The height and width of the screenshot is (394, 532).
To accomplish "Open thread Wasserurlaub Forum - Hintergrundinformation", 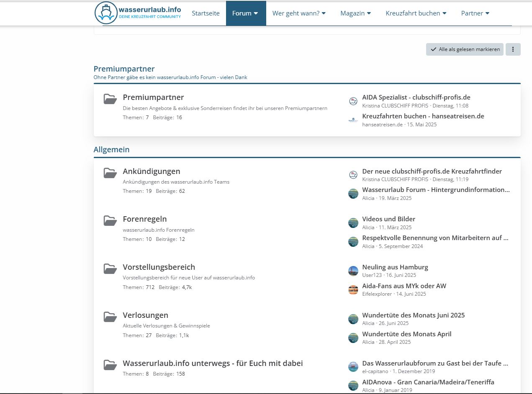I will (436, 189).
